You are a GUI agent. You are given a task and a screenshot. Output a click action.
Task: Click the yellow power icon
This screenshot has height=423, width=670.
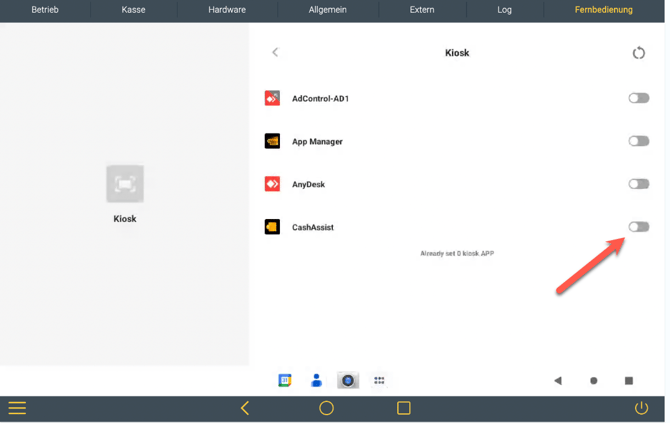(x=641, y=408)
